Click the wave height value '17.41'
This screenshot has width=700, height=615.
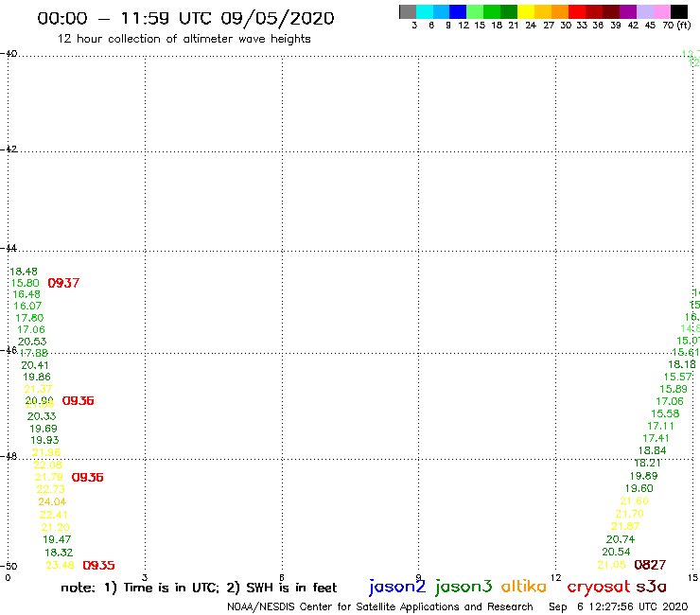[656, 438]
